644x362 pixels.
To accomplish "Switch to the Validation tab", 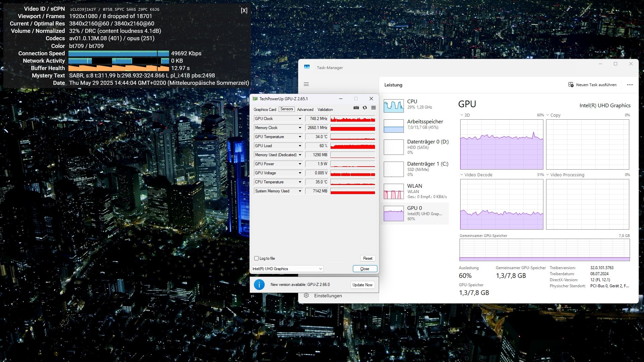I will point(325,110).
